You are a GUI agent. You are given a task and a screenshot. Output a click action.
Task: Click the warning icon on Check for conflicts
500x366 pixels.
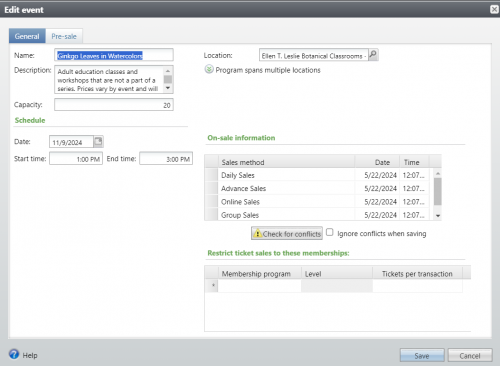point(257,233)
